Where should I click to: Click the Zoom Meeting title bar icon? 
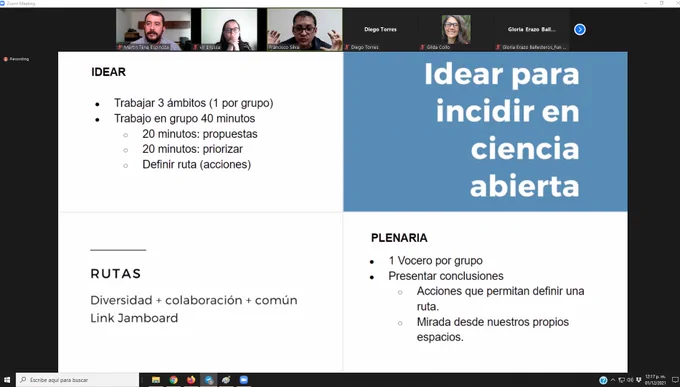point(3,3)
